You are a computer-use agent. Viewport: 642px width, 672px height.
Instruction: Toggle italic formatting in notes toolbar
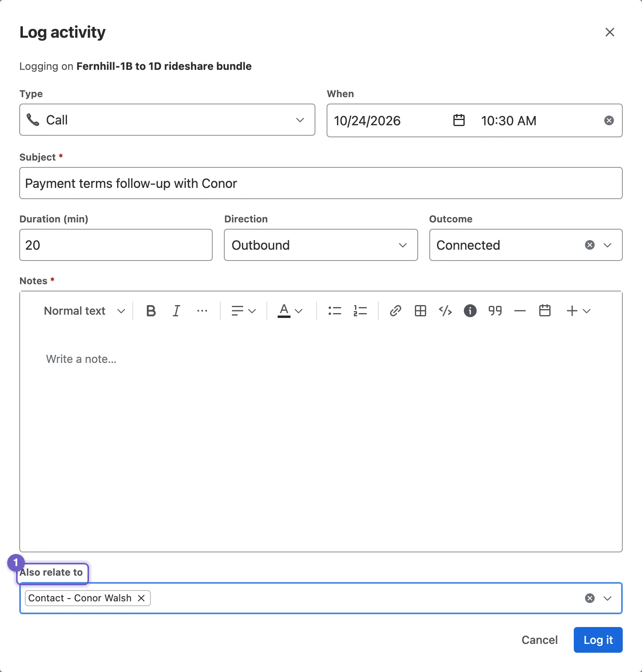[x=176, y=311]
